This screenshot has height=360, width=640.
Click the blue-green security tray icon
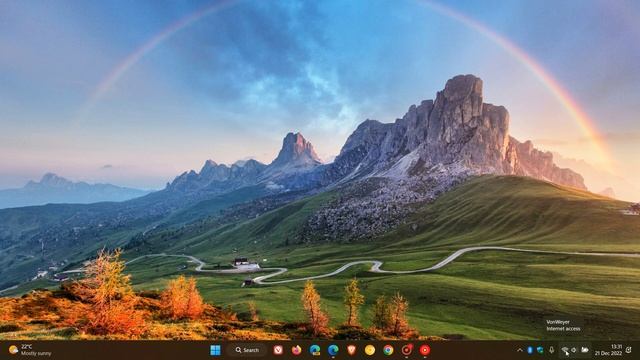point(540,350)
